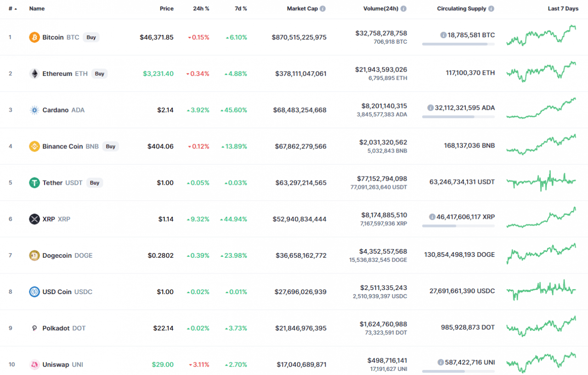The height and width of the screenshot is (375, 588).
Task: Click the XRP logo icon
Action: (x=34, y=219)
